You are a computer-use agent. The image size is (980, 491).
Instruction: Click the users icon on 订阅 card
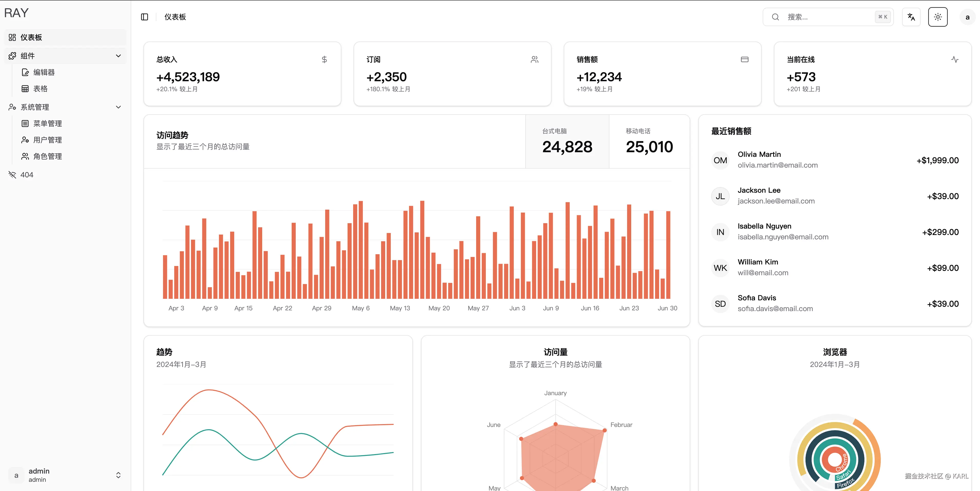[535, 59]
